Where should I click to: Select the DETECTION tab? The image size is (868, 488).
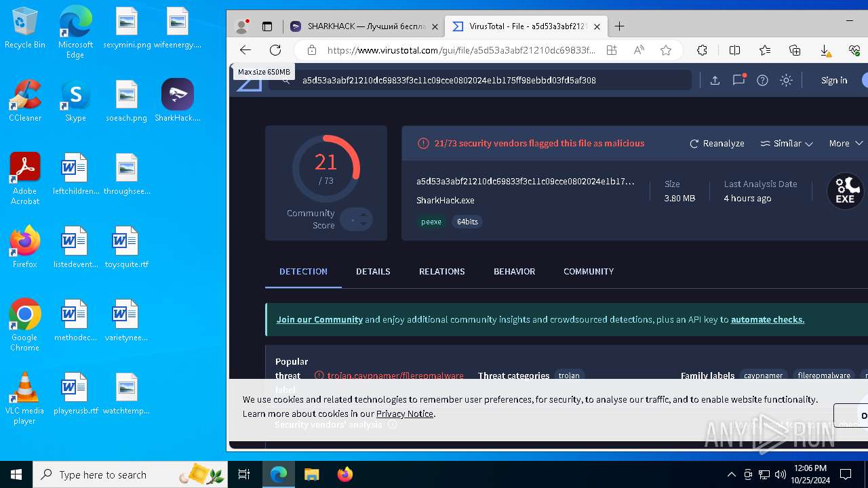pos(303,271)
